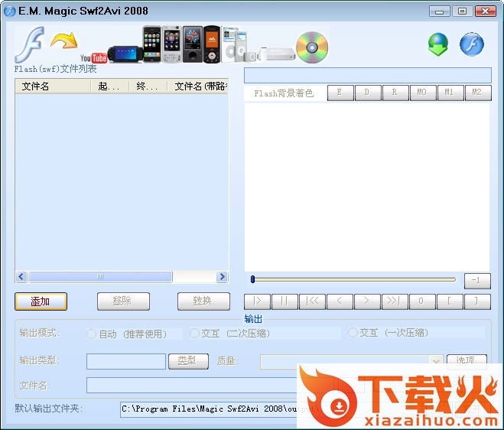Image resolution: width=504 pixels, height=430 pixels.
Task: Minimize the Magic Swf2Avi window
Action: coord(440,11)
